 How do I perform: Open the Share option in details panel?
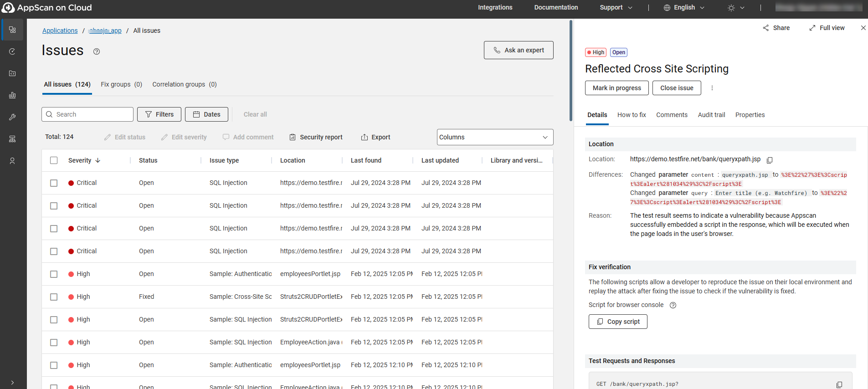[776, 28]
